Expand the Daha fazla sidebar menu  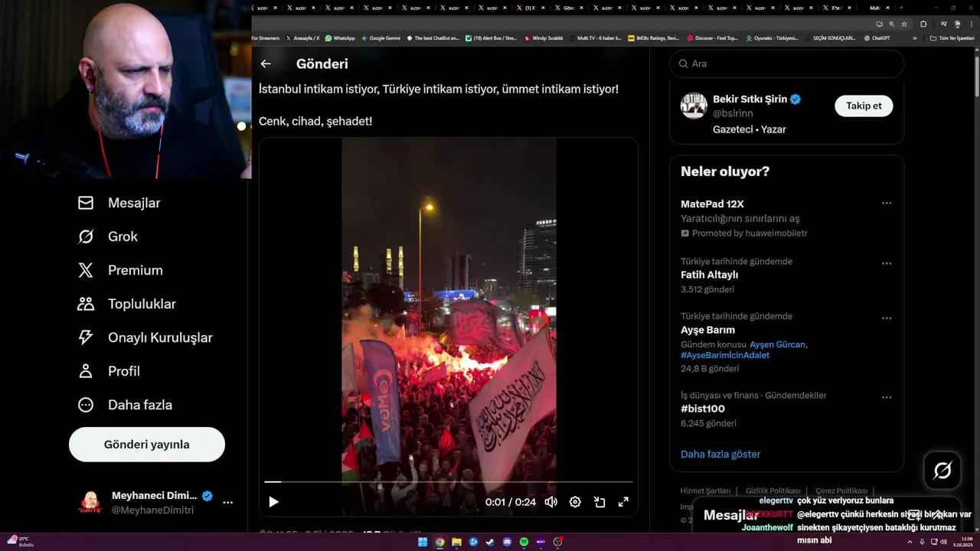click(125, 405)
